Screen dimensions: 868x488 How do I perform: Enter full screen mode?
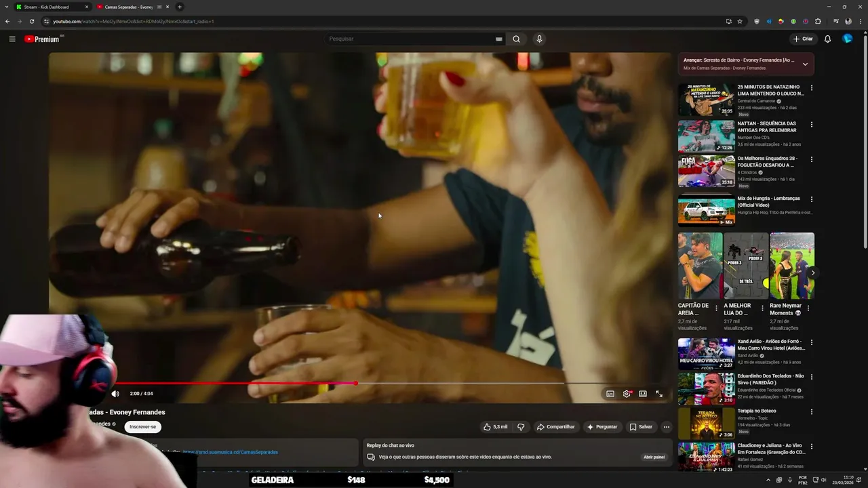point(659,394)
